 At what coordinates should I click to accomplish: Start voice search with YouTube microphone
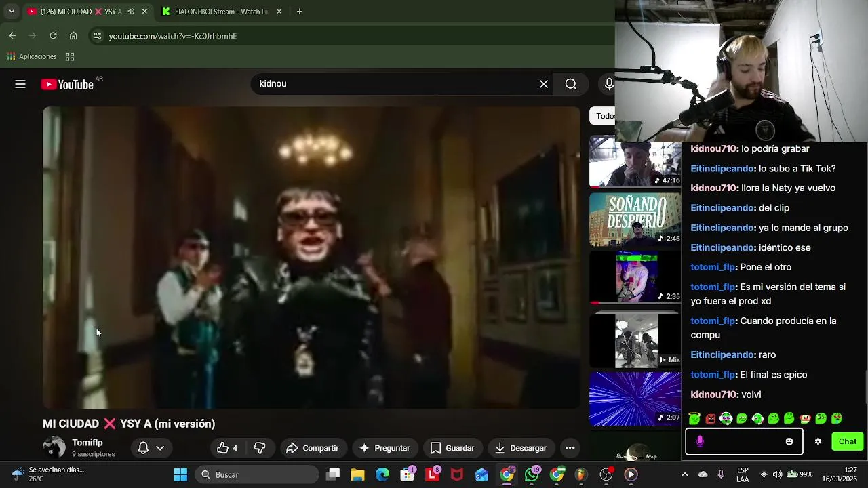(608, 84)
